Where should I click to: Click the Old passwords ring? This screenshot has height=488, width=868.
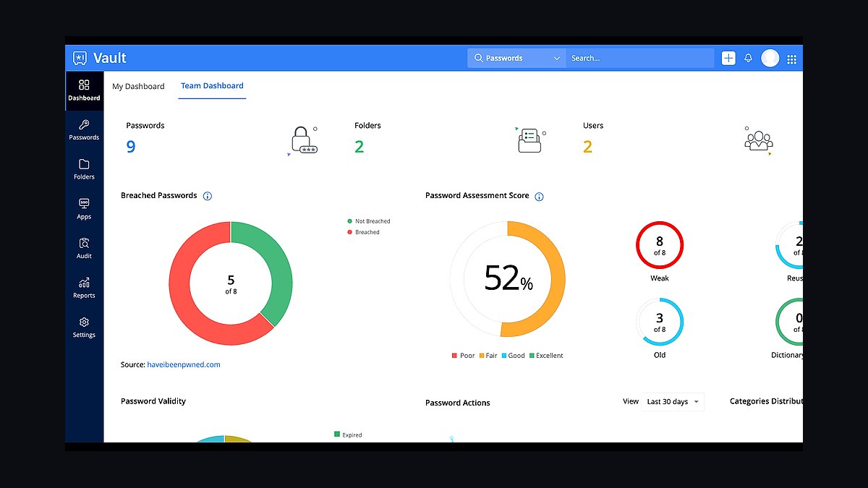660,322
